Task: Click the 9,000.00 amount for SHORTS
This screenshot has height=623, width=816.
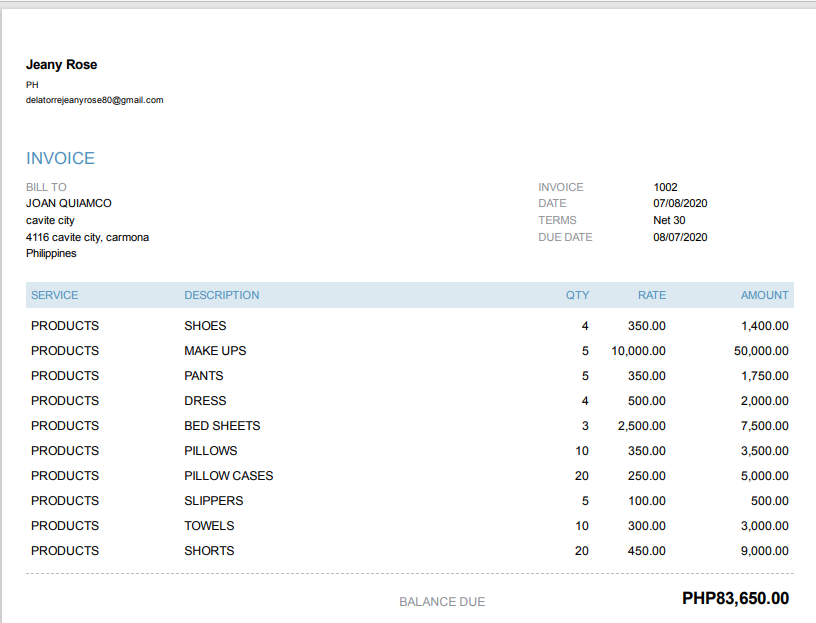Action: tap(765, 551)
